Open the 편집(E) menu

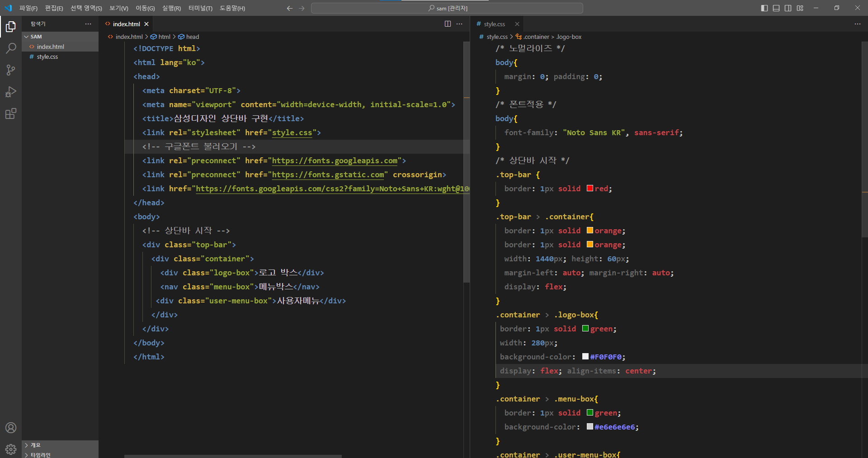tap(54, 8)
